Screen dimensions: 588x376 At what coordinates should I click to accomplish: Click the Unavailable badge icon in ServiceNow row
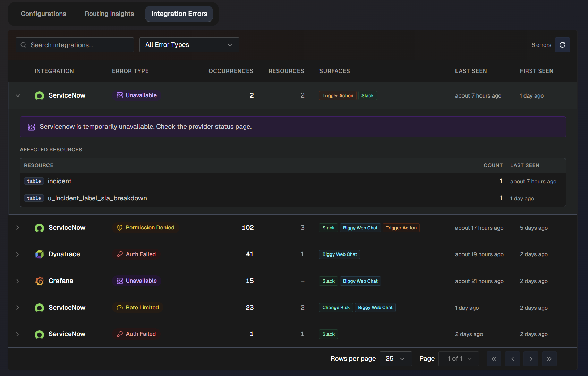(120, 95)
